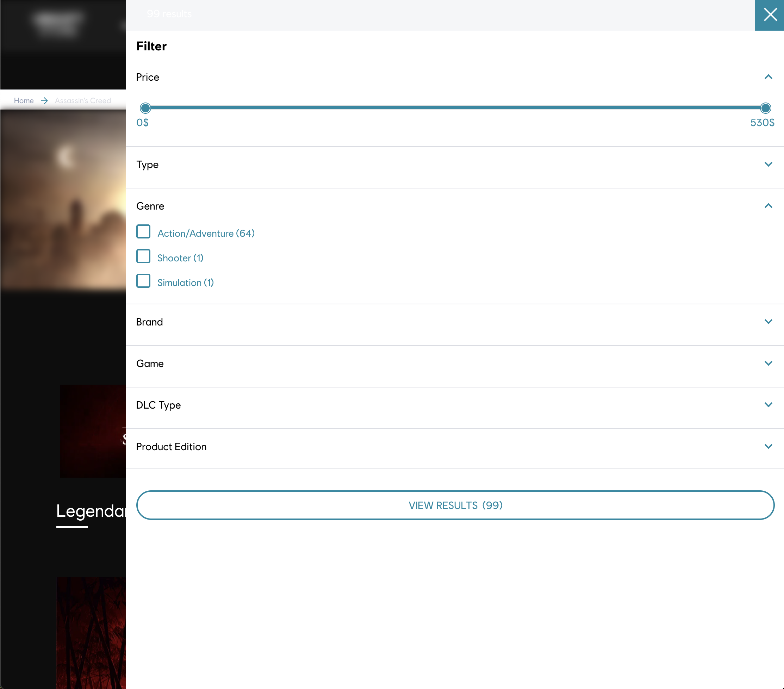Expand the Brand section
Screen dimensions: 784x689
point(769,322)
